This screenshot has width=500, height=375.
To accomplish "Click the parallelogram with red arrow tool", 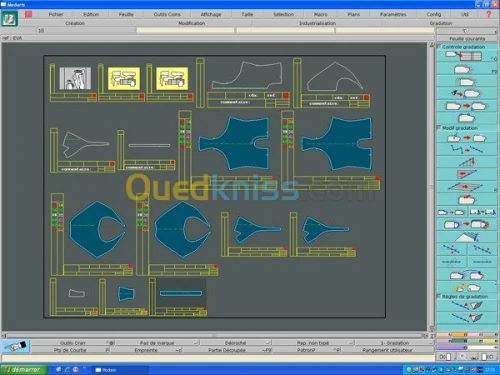I will pos(466,187).
